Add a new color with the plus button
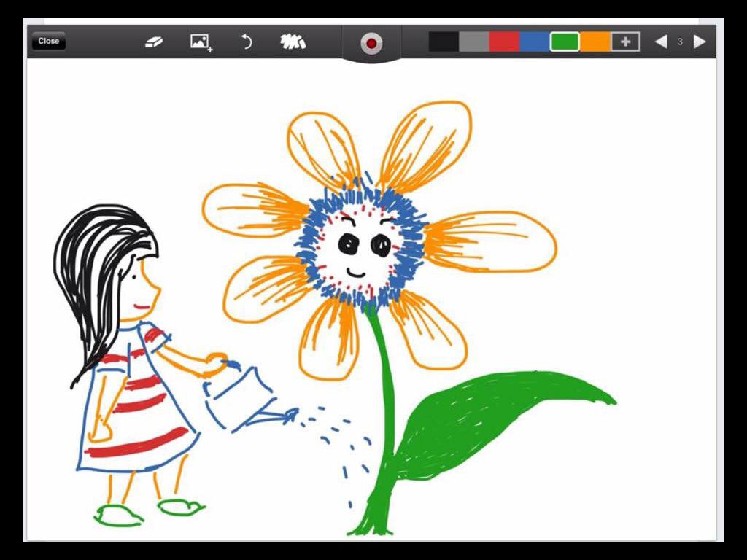This screenshot has width=747, height=560. (625, 42)
